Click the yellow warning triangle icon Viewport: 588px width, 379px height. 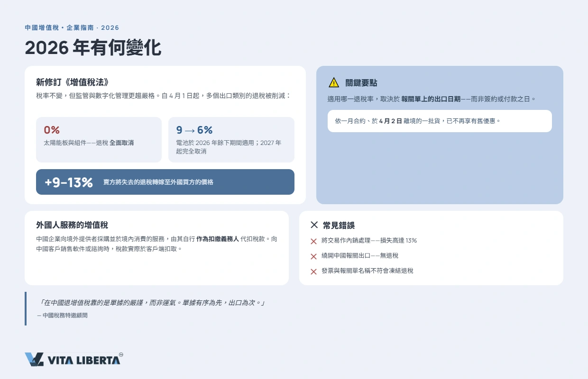[334, 82]
